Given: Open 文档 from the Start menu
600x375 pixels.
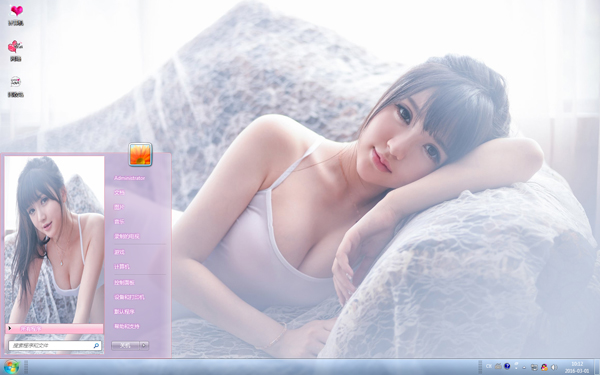Looking at the screenshot, I should coord(119,192).
